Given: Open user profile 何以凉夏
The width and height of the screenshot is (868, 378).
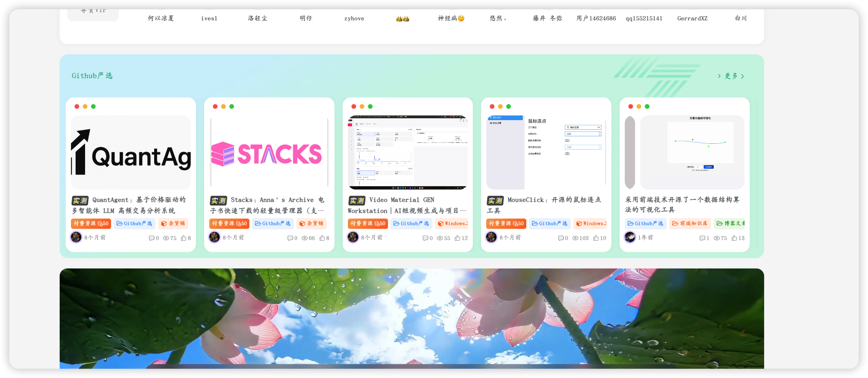Looking at the screenshot, I should [x=161, y=18].
